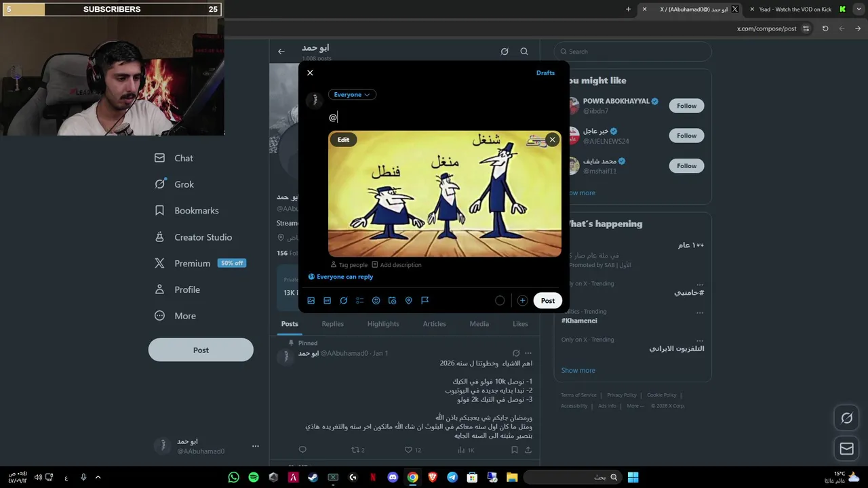Click the Grok icon in profile header
868x488 pixels.
[505, 52]
